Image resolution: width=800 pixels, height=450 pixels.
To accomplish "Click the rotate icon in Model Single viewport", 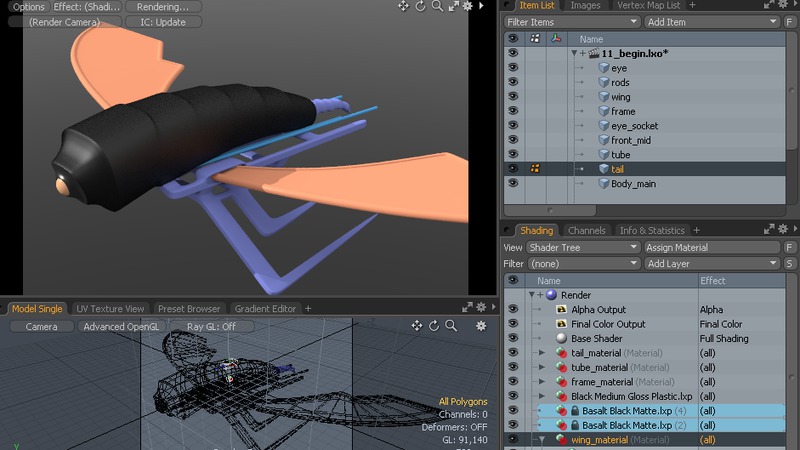I will pos(434,326).
